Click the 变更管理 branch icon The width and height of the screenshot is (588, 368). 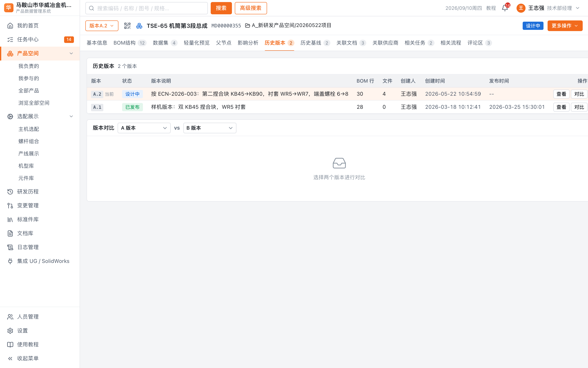pos(10,205)
